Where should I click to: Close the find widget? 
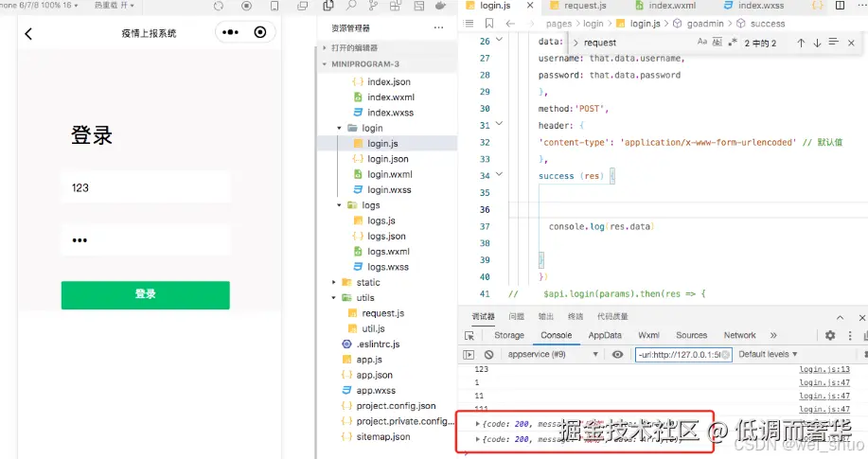pyautogui.click(x=851, y=43)
